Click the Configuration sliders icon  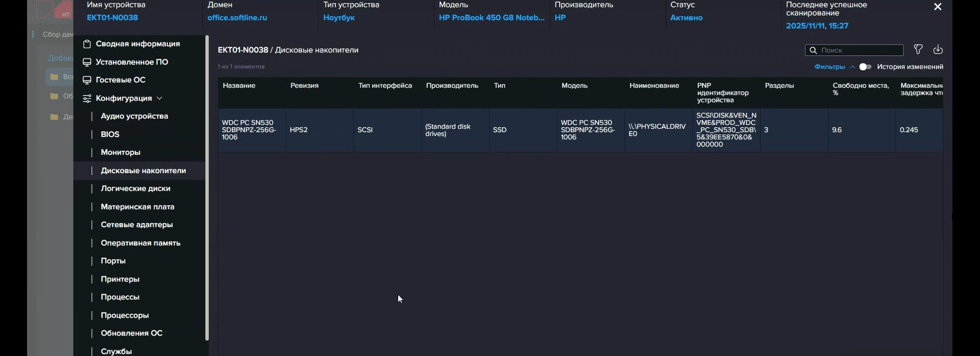(87, 99)
